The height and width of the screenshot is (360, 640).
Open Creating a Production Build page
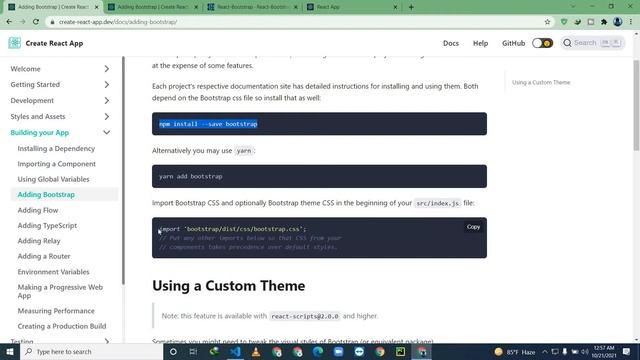coord(62,326)
